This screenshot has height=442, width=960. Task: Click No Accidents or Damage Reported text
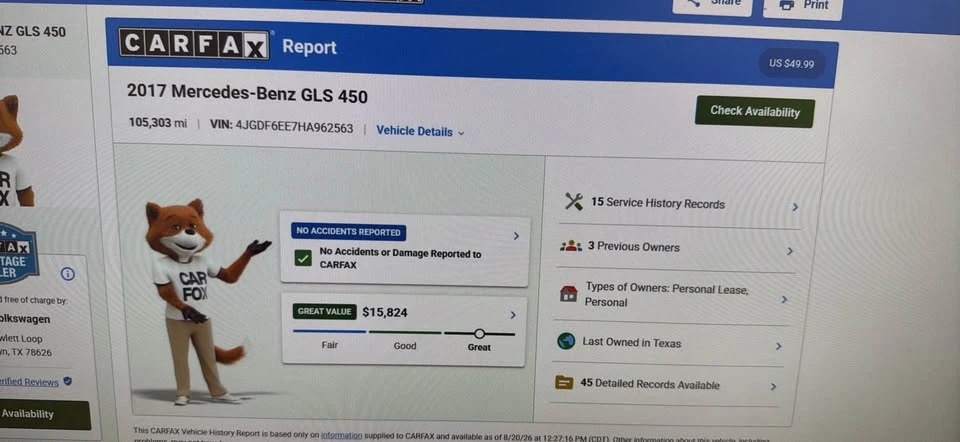coord(400,259)
